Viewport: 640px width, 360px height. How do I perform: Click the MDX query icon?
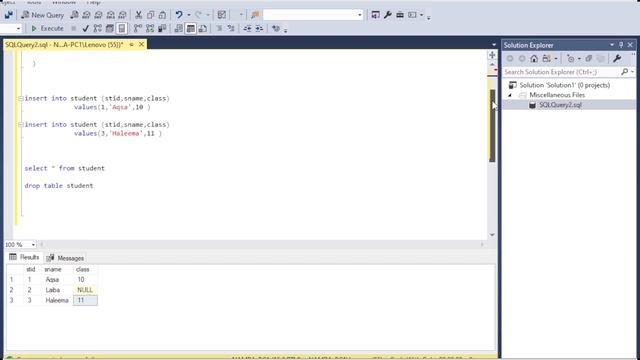(x=86, y=15)
